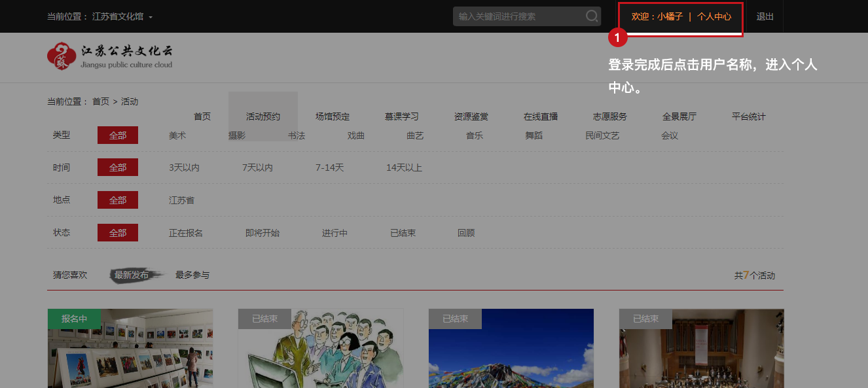Viewport: 868px width, 388px height.
Task: Open the 志愿服务 navigation tab
Action: point(610,116)
